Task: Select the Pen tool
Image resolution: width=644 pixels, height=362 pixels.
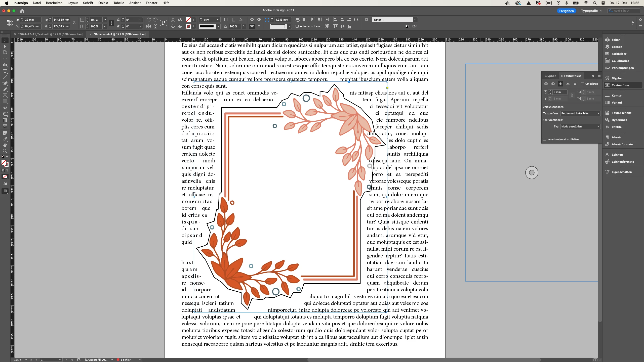Action: coord(5,83)
